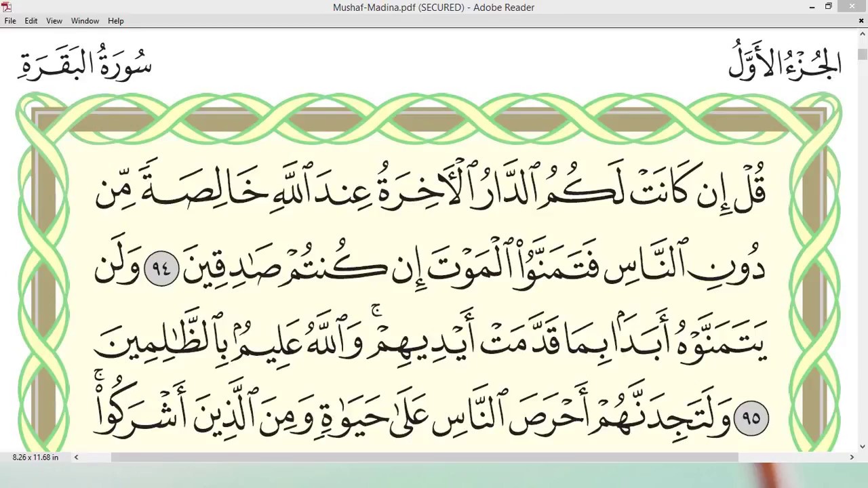Click the title Mushaf-Madina.pdf (SECURED) - Adobe Reader

(433, 7)
